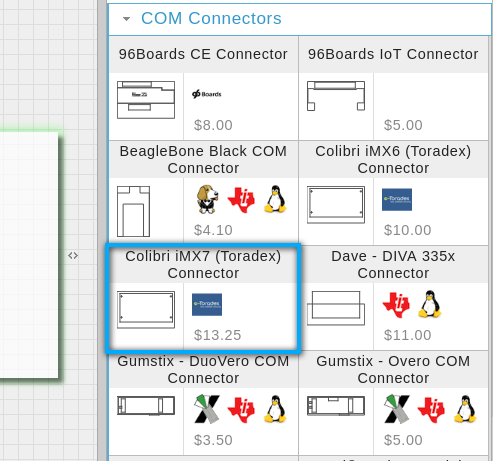Viewport: 493px width, 461px height.
Task: Click the vertical gray panel splitter bar
Action: click(102, 230)
